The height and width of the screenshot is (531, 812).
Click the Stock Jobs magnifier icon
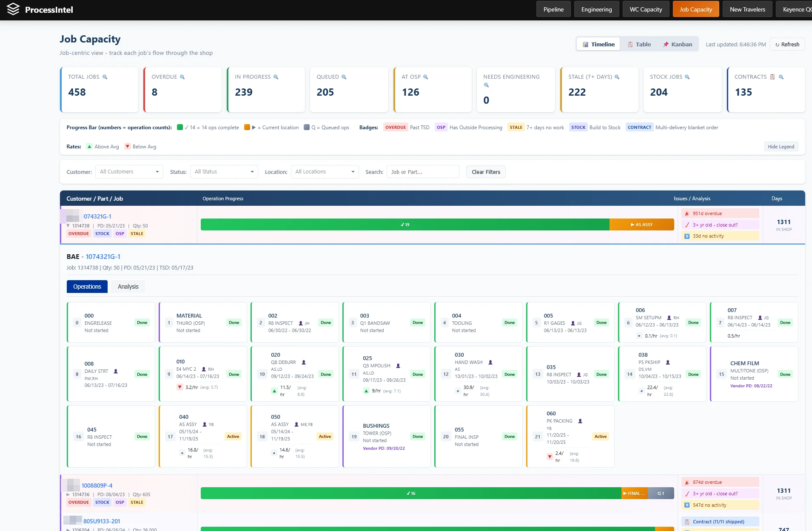tap(687, 77)
